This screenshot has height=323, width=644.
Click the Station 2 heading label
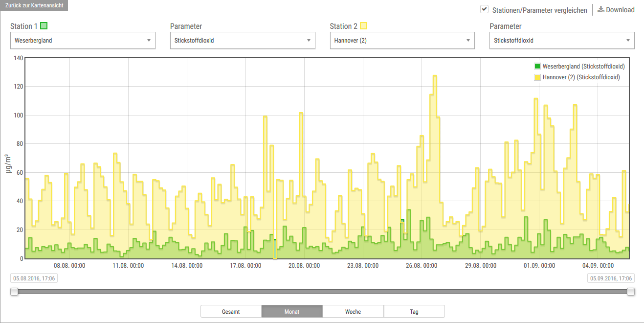pyautogui.click(x=344, y=26)
